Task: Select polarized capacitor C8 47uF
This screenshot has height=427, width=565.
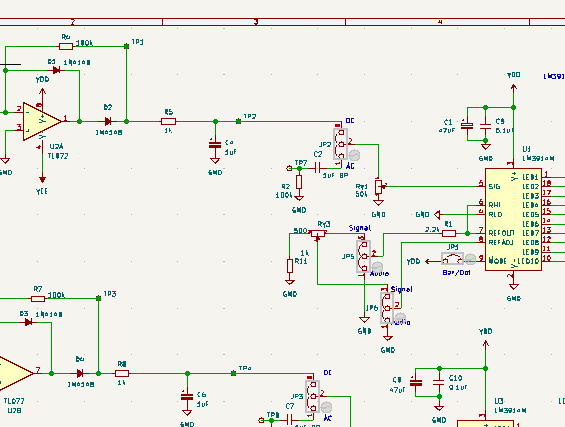Action: tap(415, 382)
